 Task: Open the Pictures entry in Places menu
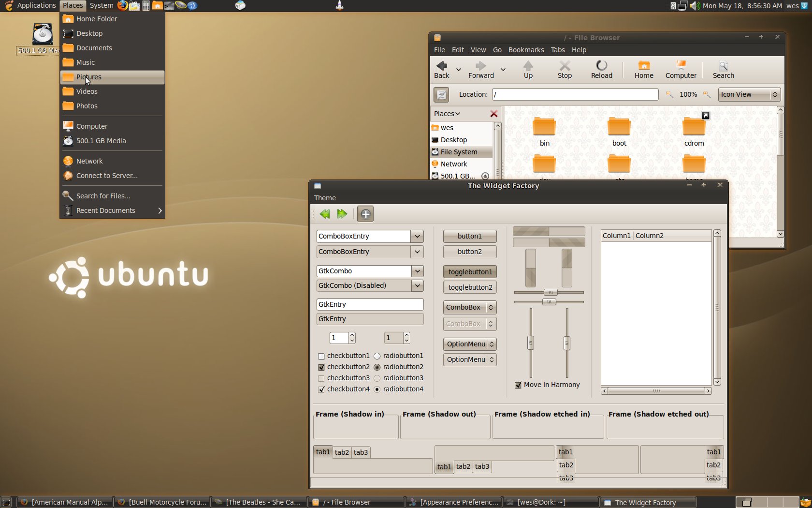click(x=112, y=77)
